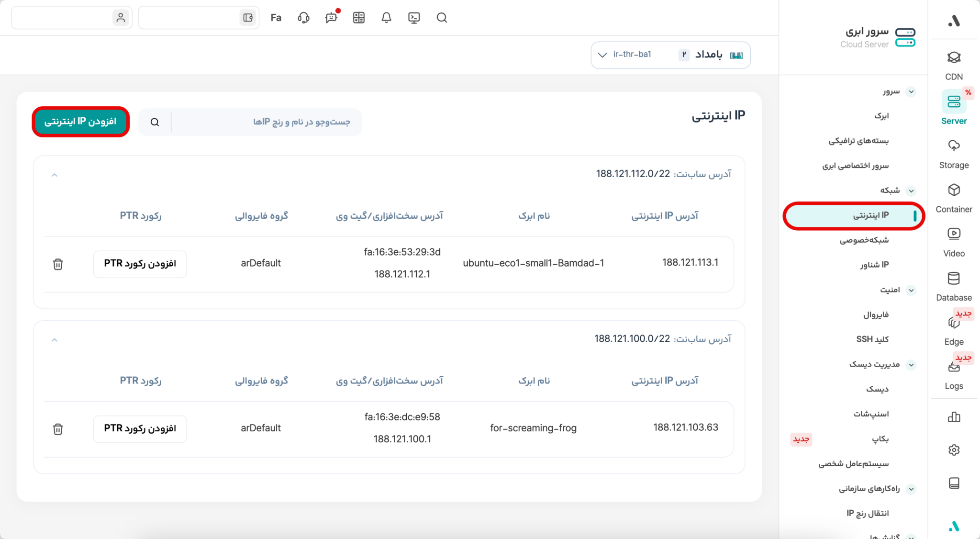Click the افزودن IP اینترنتی button
980x539 pixels.
tap(80, 122)
